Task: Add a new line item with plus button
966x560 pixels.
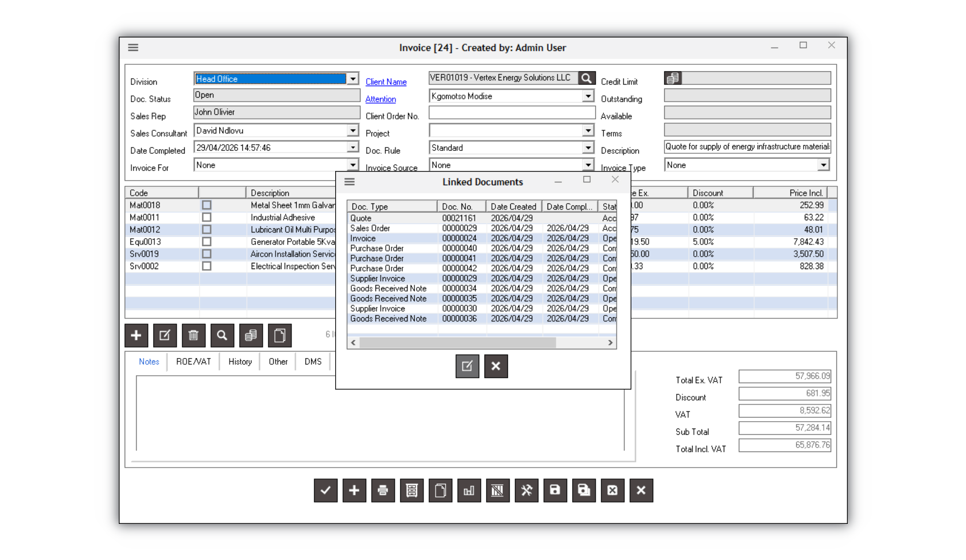Action: (x=136, y=336)
